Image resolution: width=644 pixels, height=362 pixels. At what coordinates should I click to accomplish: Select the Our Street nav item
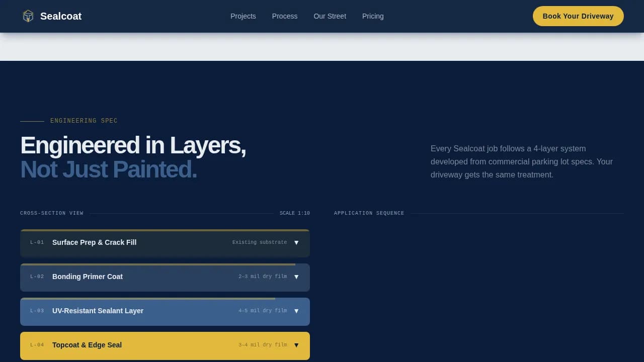pyautogui.click(x=330, y=16)
